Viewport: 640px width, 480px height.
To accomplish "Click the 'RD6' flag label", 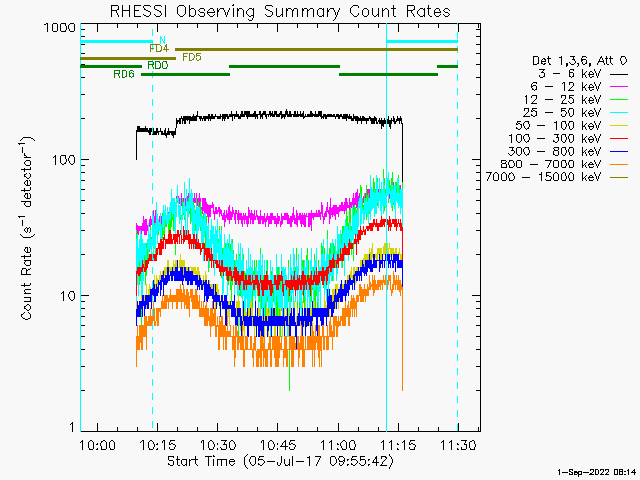I will pos(124,74).
